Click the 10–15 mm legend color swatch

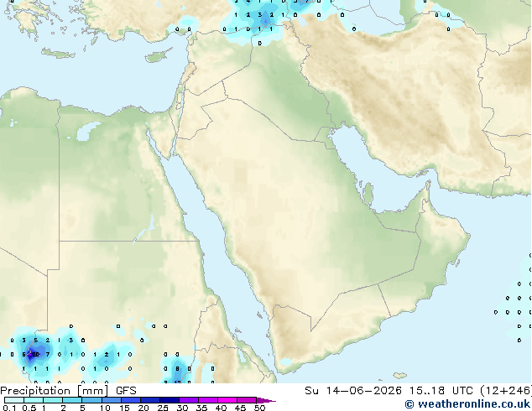(112, 400)
